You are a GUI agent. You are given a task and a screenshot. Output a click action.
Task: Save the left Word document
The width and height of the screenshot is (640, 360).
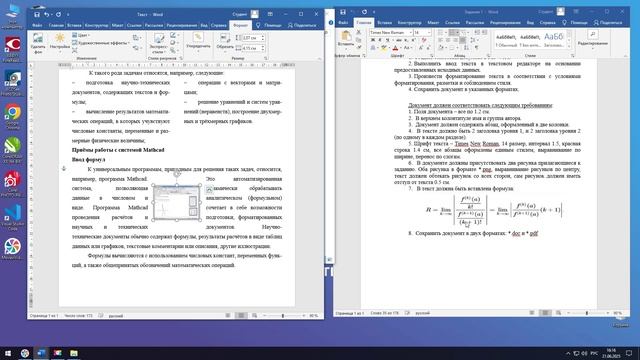(x=37, y=14)
